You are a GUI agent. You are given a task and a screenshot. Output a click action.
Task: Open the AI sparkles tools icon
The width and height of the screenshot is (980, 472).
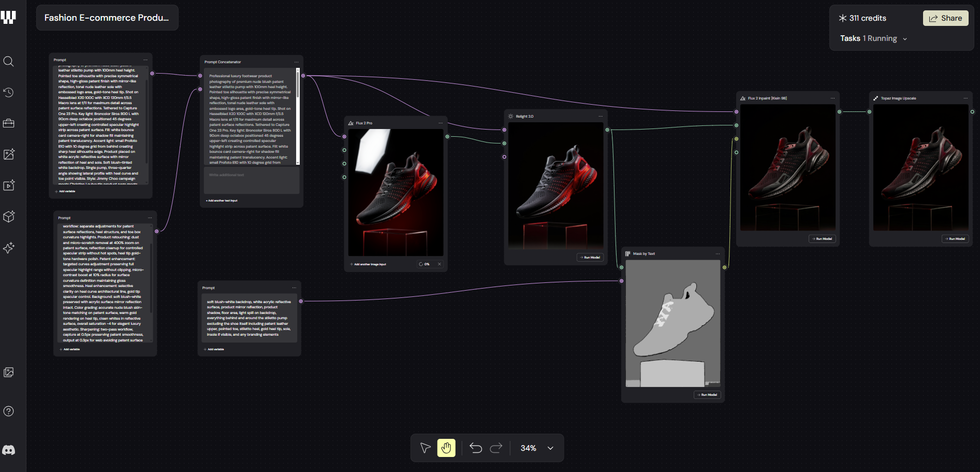pos(8,248)
